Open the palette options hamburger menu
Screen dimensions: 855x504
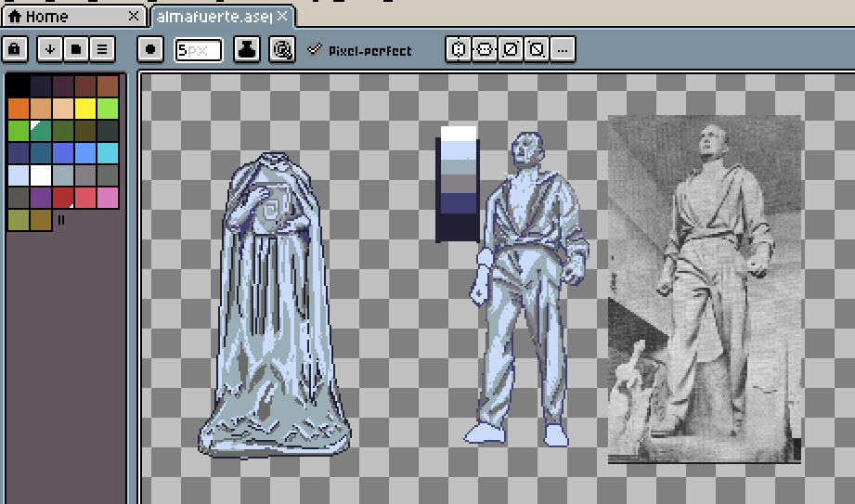coord(101,49)
